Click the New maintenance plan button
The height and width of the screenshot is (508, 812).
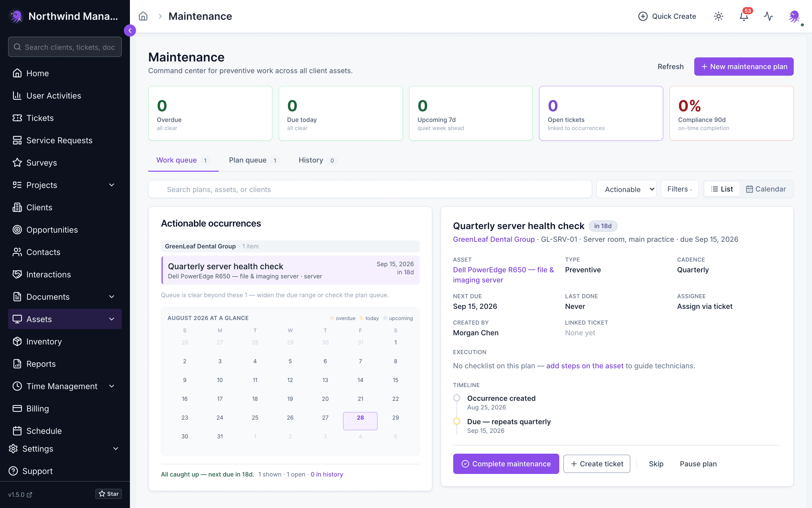click(743, 67)
